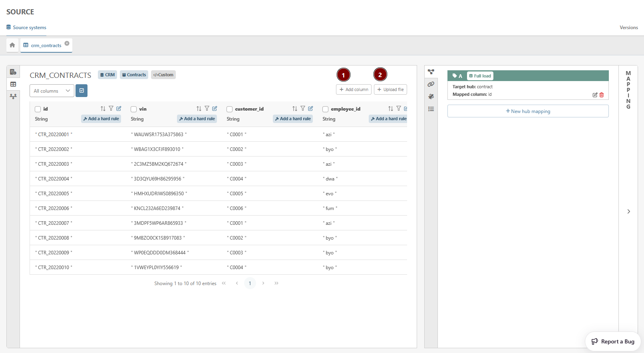644x353 pixels.
Task: Tick the vin column checkbox
Action: (134, 109)
